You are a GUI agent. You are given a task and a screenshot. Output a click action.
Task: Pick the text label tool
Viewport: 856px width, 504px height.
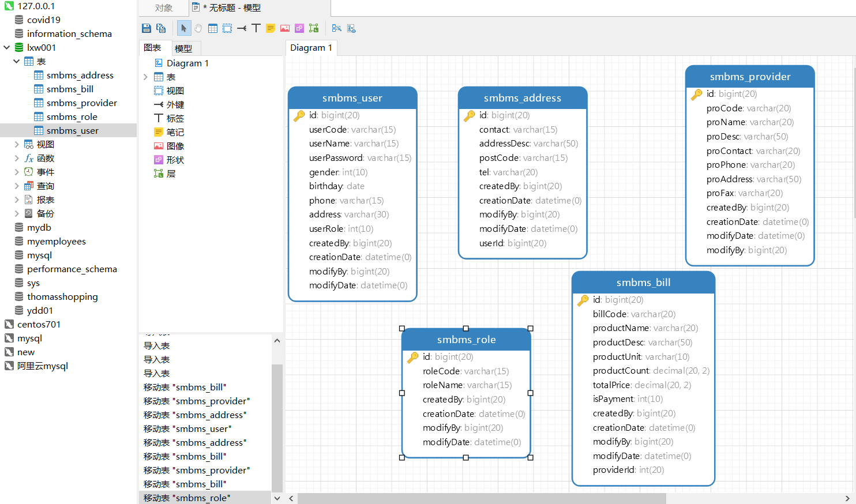pyautogui.click(x=256, y=28)
